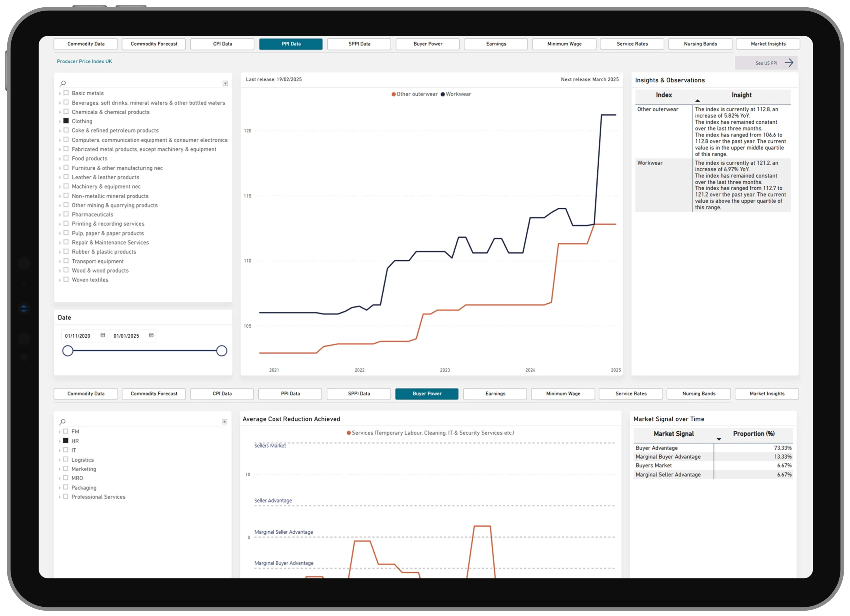
Task: Click the end date field showing 01/01/2025
Action: coord(133,335)
